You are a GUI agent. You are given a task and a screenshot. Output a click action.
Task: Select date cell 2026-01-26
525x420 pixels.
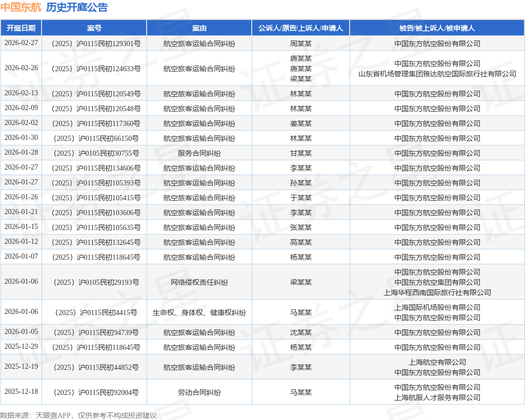pos(21,197)
